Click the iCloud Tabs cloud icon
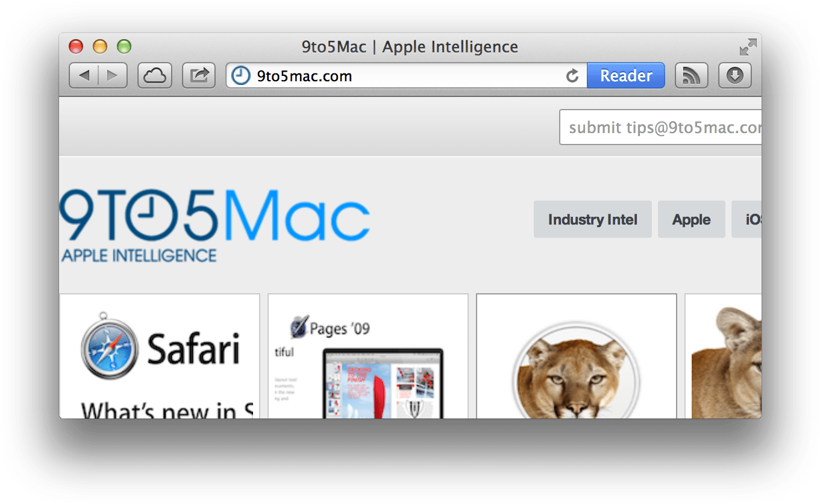 pyautogui.click(x=154, y=75)
